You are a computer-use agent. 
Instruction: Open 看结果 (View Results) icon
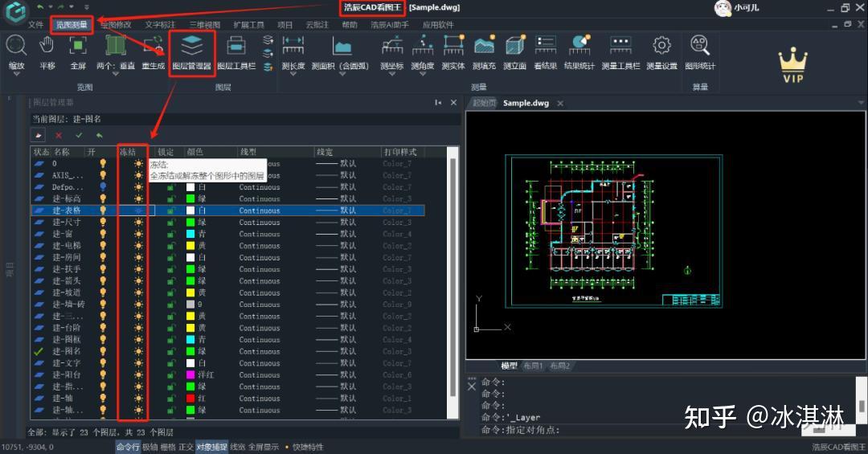click(x=545, y=45)
